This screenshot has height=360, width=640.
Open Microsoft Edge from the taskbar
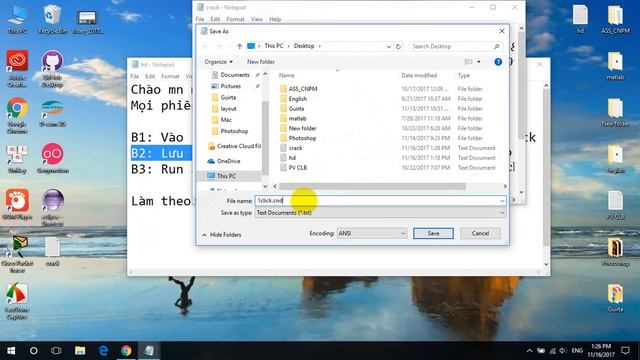coord(103,351)
